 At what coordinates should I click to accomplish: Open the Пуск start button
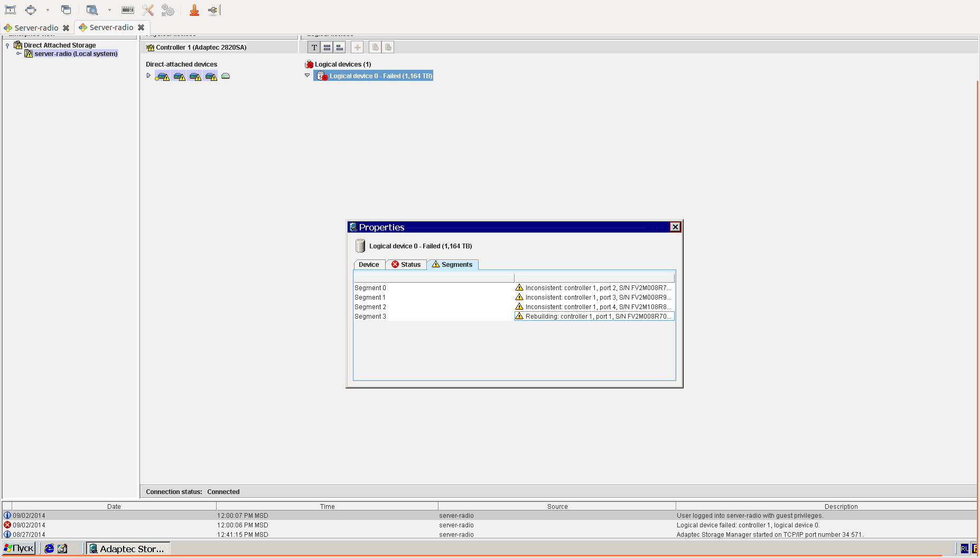(x=19, y=548)
